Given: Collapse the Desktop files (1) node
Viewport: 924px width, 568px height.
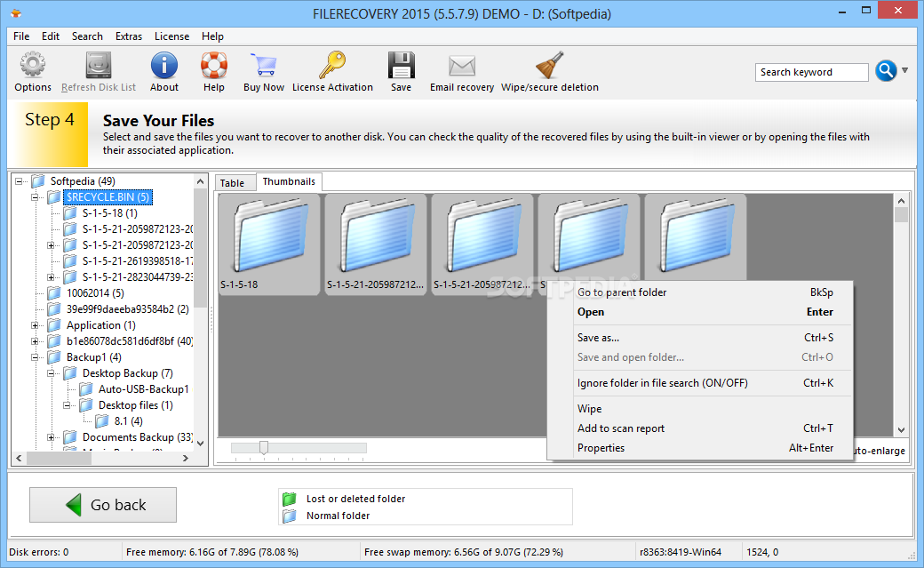Looking at the screenshot, I should pyautogui.click(x=67, y=405).
